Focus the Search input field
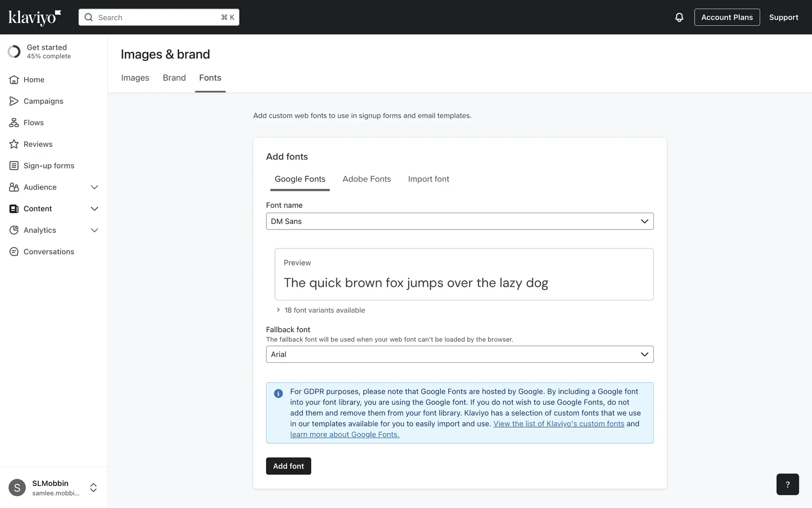The height and width of the screenshot is (508, 812). tap(159, 17)
